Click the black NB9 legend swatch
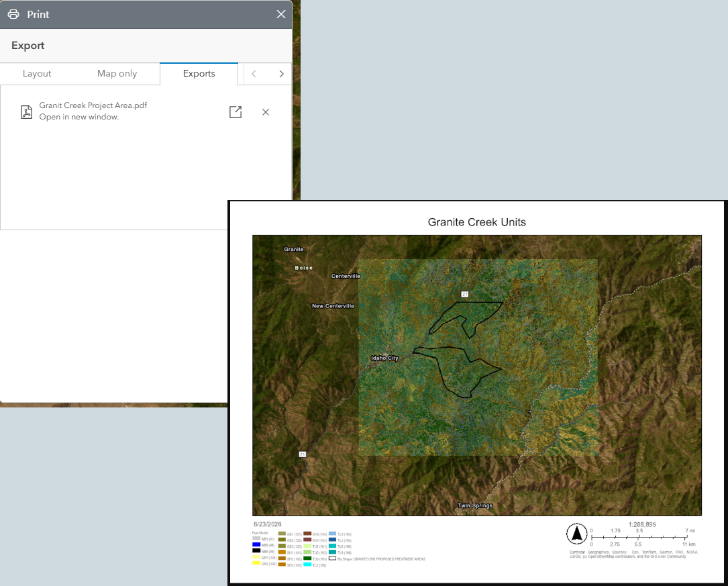 click(x=256, y=550)
